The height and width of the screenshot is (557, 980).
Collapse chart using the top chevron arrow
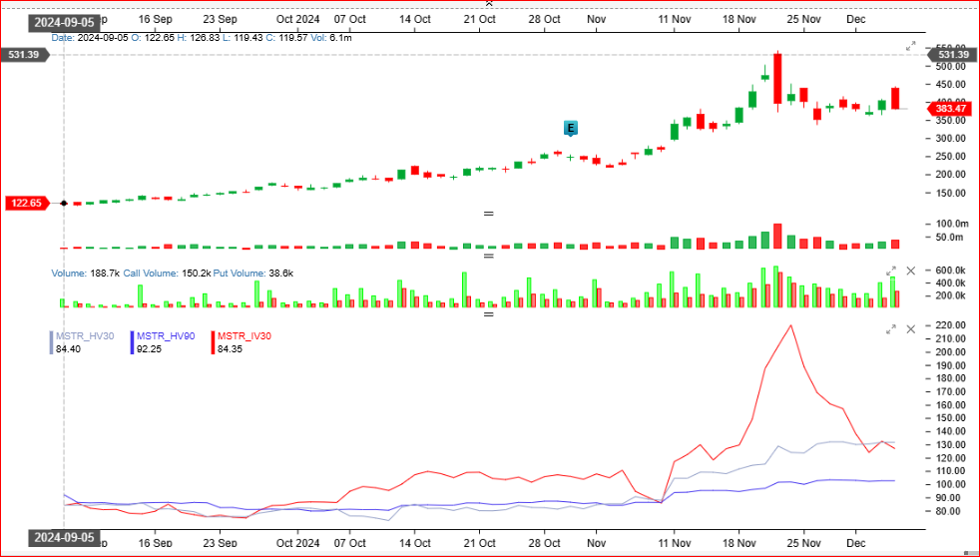point(489,3)
